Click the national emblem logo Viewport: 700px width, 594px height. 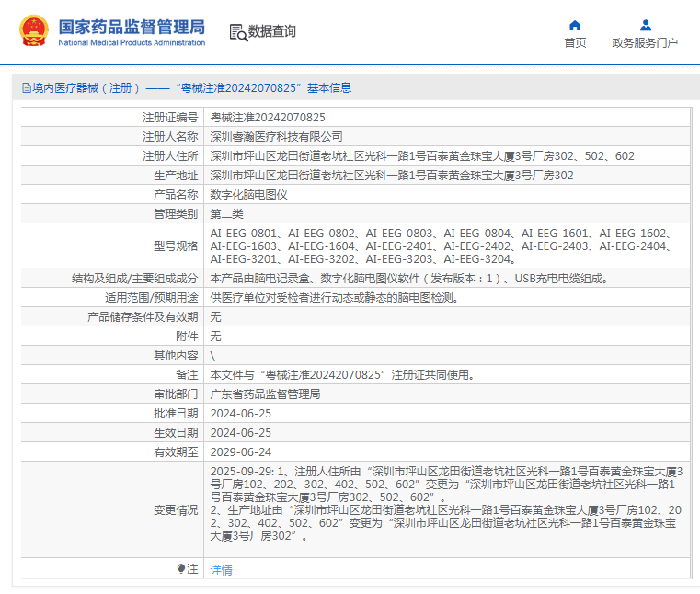tap(34, 31)
